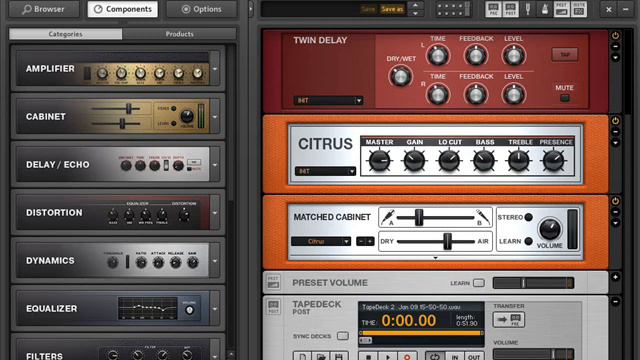640x360 pixels.
Task: Click the Matched Cabinet A/B mic slider
Action: [435, 218]
